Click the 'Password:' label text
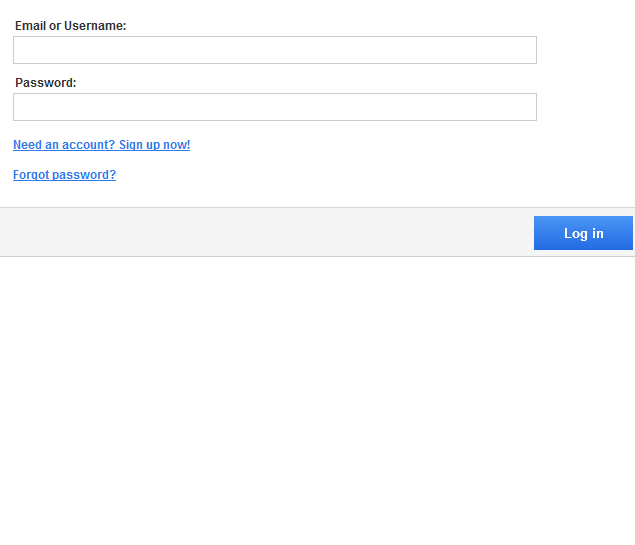 (x=45, y=83)
